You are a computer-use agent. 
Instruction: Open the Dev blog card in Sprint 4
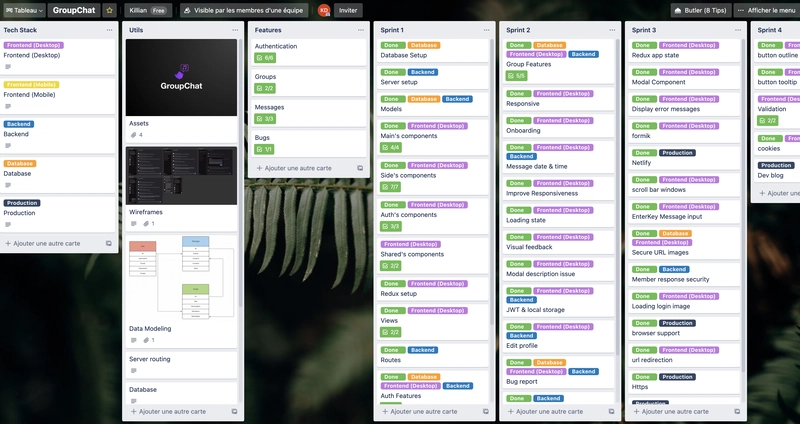pyautogui.click(x=778, y=170)
